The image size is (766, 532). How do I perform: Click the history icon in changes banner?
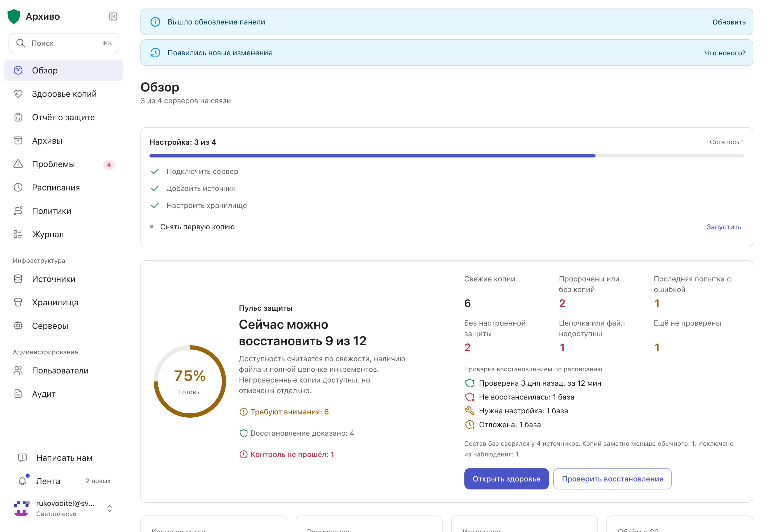coord(155,53)
